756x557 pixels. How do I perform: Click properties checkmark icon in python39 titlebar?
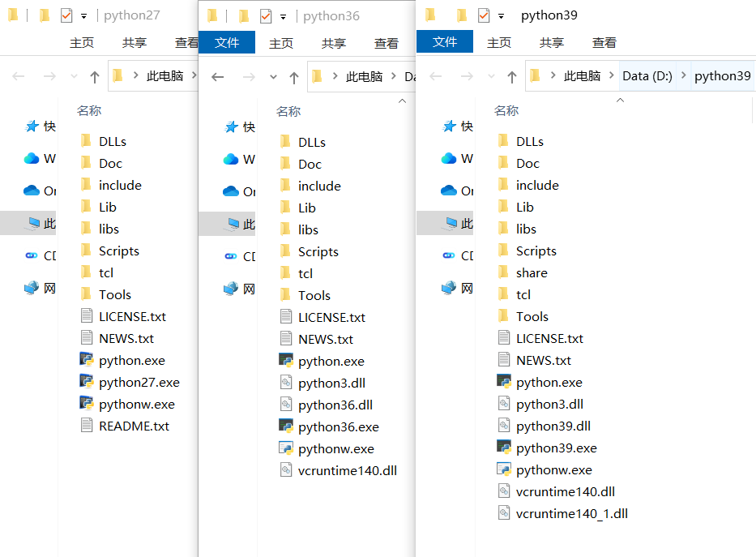tap(484, 16)
